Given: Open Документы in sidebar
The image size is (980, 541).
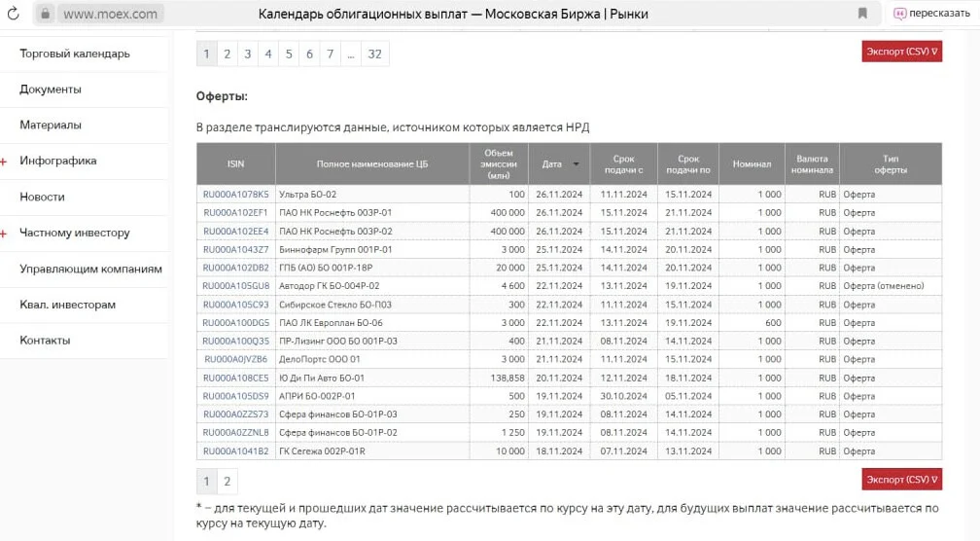Looking at the screenshot, I should [x=50, y=90].
